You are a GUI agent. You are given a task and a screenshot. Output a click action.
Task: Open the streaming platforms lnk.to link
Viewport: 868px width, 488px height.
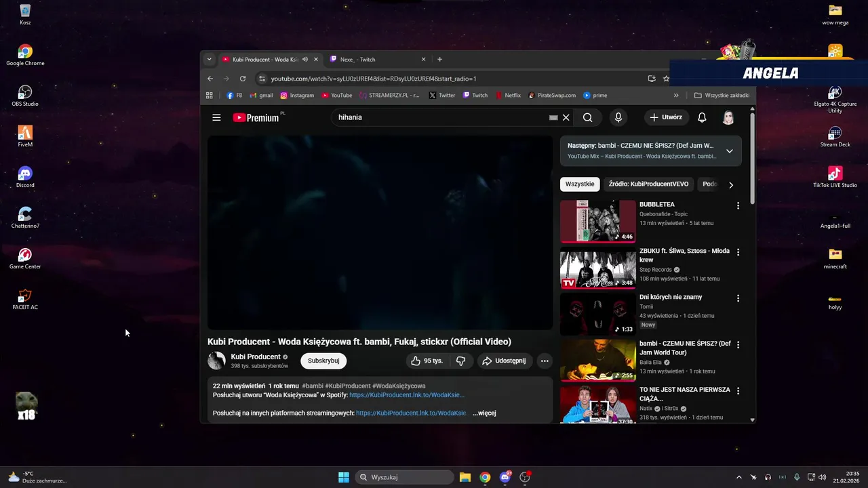tap(412, 413)
